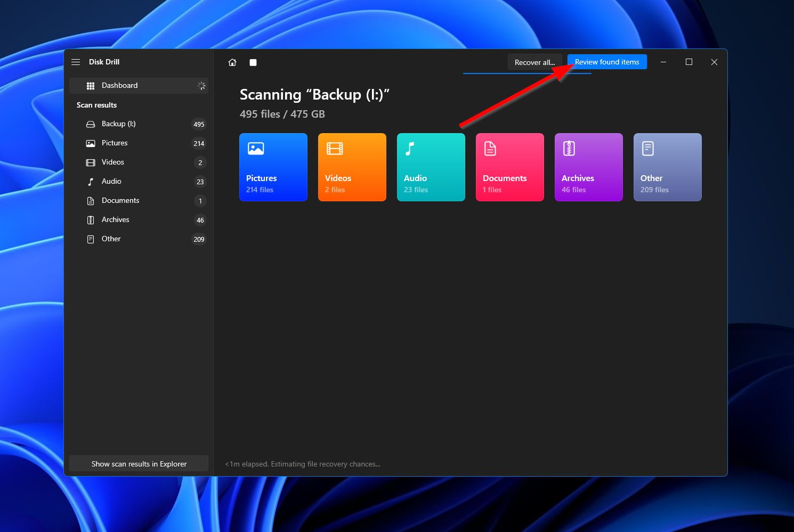The width and height of the screenshot is (794, 532).
Task: Select Other in the sidebar list
Action: [x=139, y=239]
